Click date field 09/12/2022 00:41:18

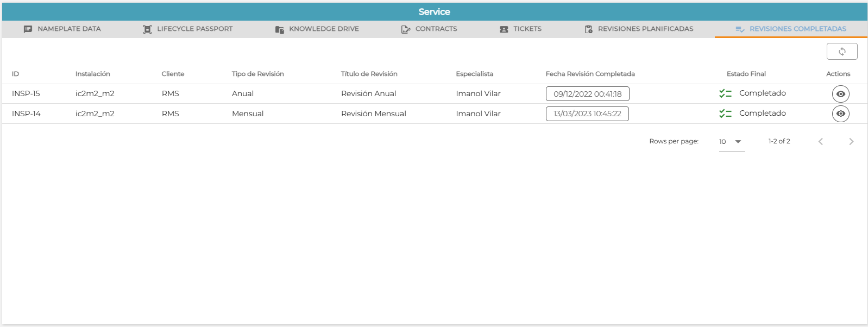[x=587, y=94]
